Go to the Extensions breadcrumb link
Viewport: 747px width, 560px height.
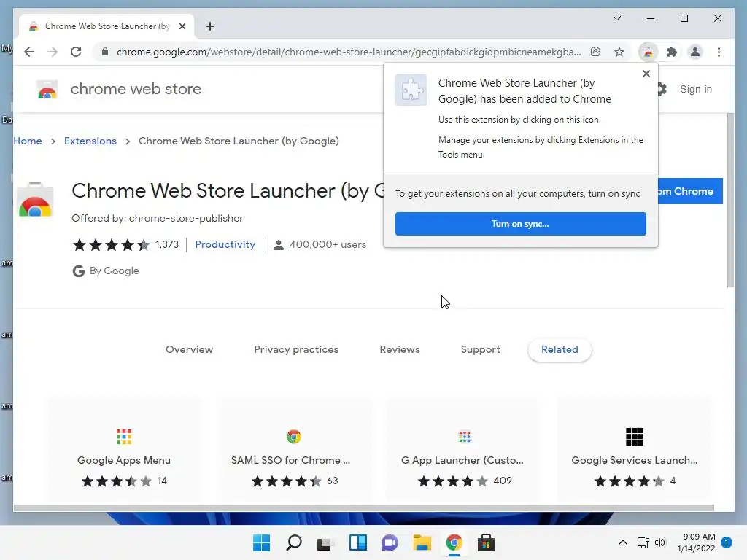tap(90, 141)
